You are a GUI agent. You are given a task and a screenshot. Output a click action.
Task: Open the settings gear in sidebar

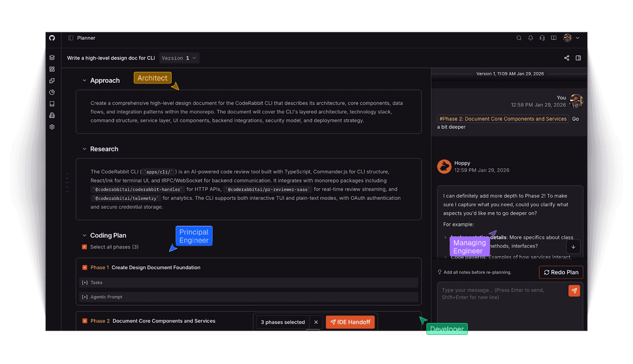(52, 127)
